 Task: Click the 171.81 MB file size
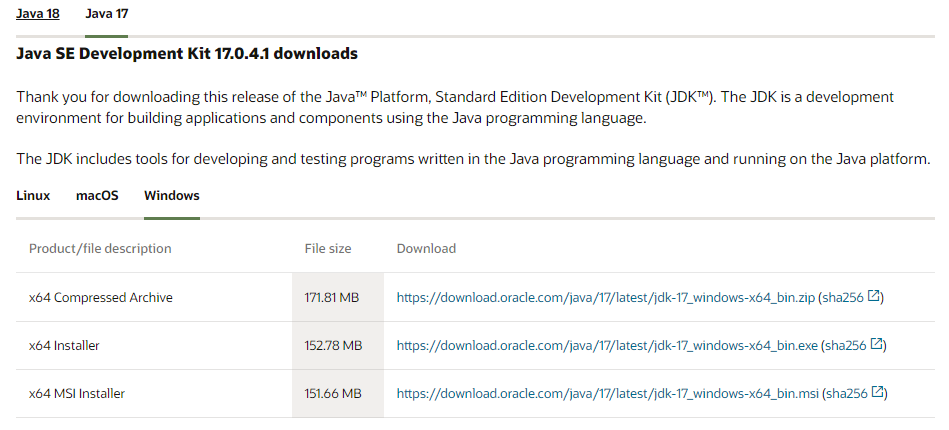coord(332,297)
